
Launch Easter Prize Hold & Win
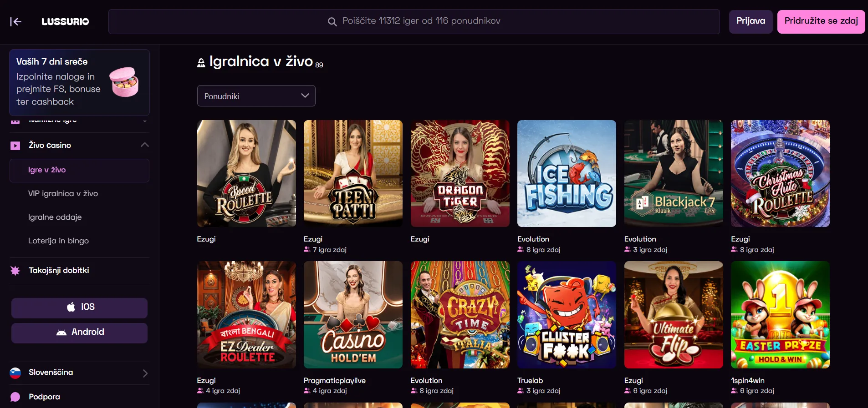780,315
